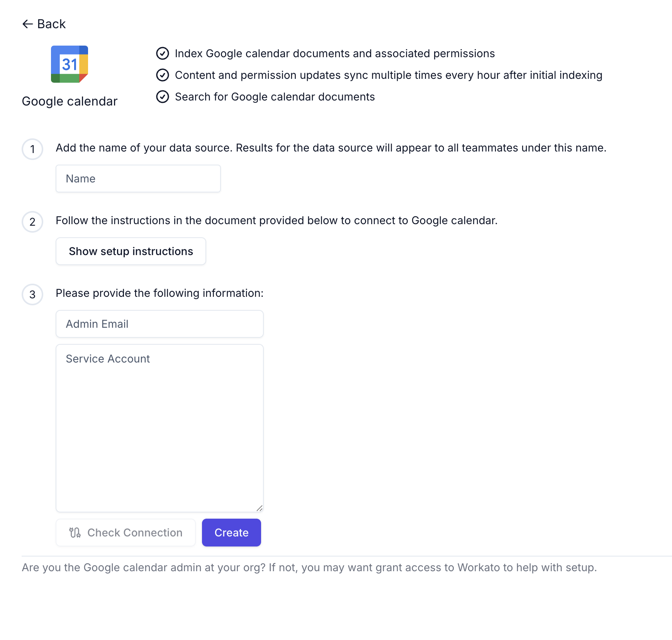Click the Google calendar title text

pos(70,101)
